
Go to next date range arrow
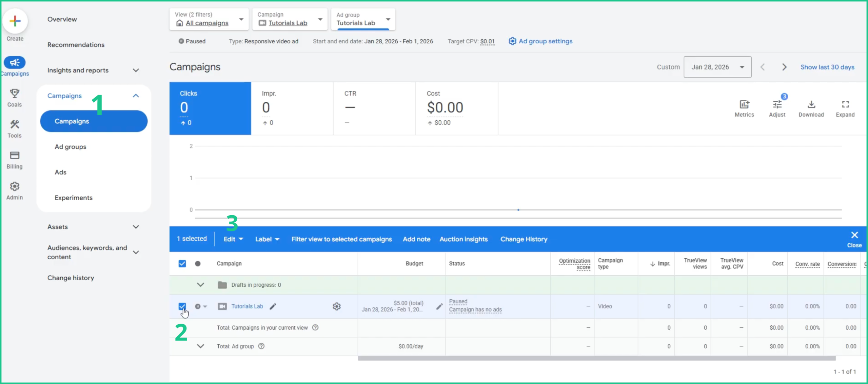point(784,67)
